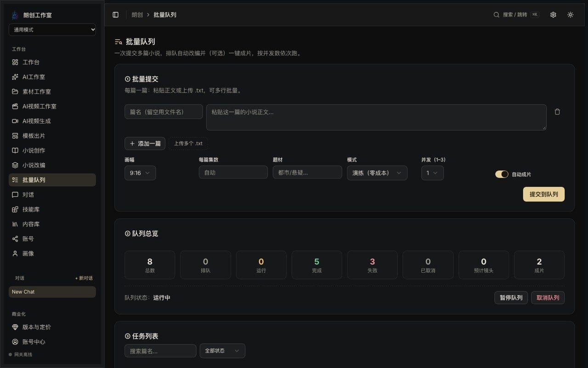Click 批量队列 breadcrumb item
This screenshot has width=588, height=368.
(x=165, y=15)
